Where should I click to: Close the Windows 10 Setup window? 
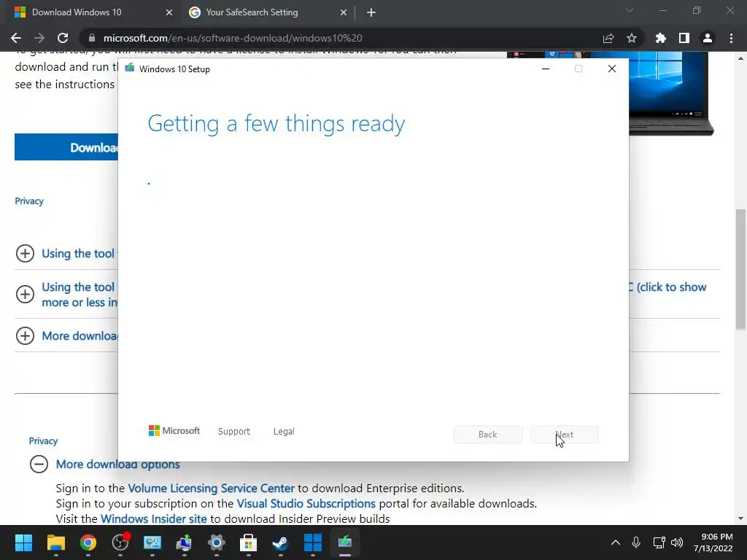[x=612, y=69]
